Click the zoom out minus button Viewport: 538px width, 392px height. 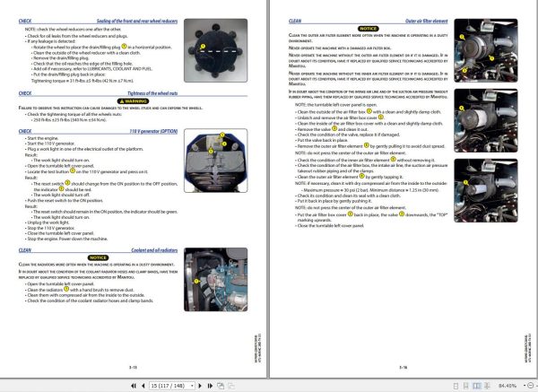(531, 386)
